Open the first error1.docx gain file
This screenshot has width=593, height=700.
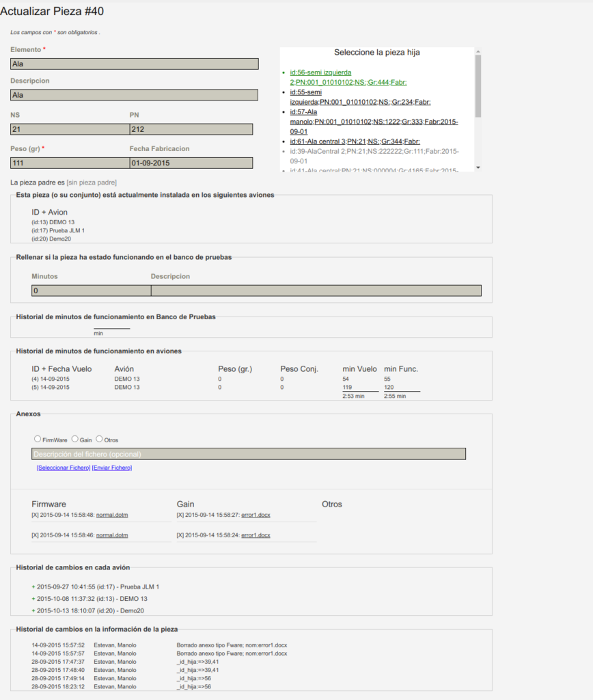256,515
